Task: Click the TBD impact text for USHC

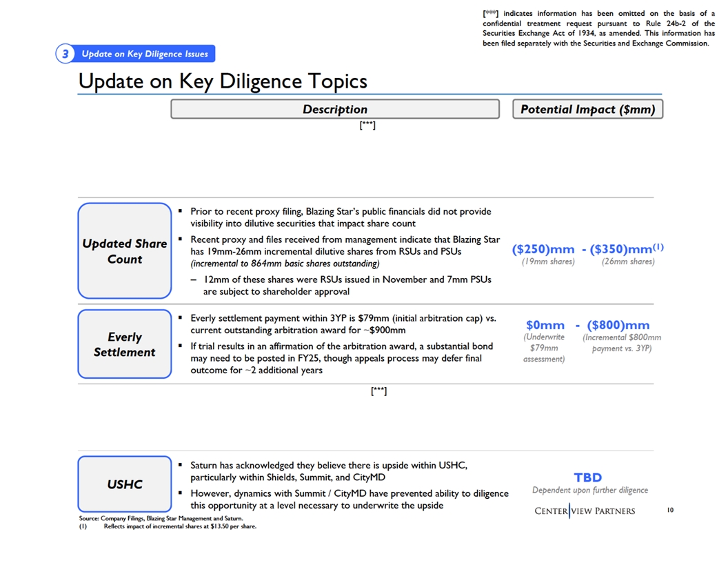Action: click(587, 477)
